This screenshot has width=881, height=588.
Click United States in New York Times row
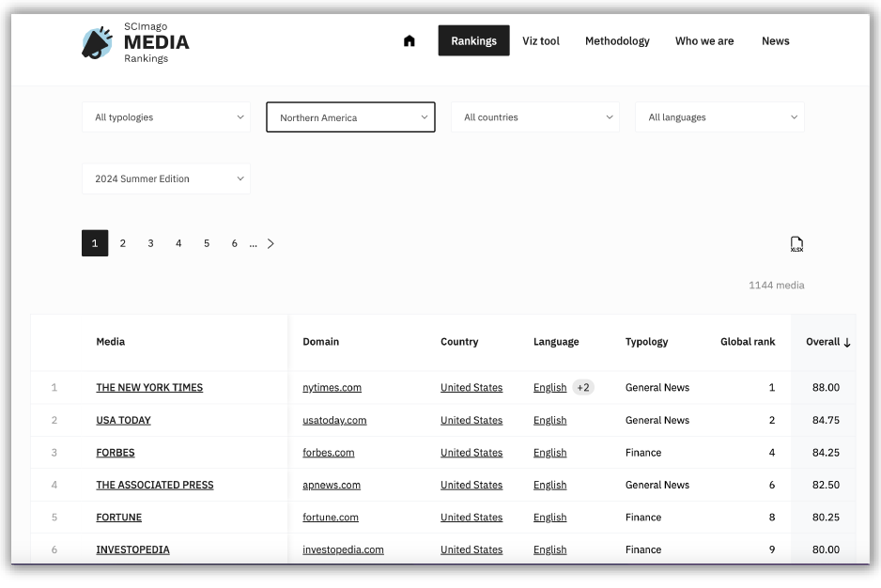point(471,387)
